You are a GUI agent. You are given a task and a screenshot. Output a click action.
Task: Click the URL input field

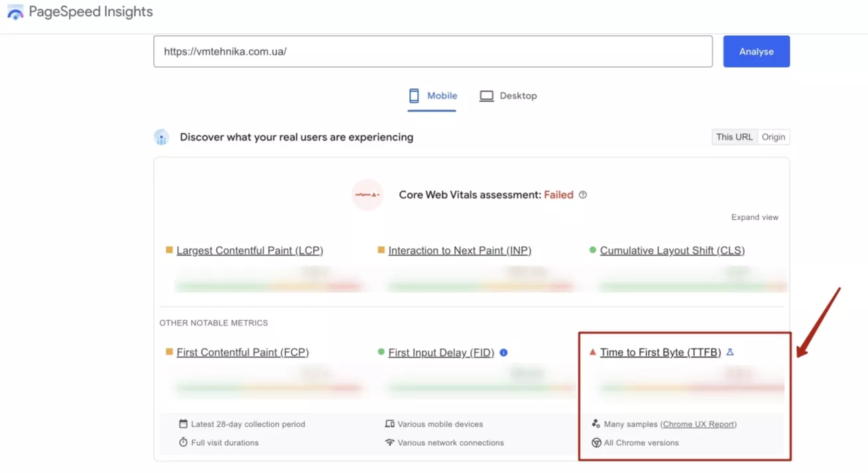pyautogui.click(x=433, y=51)
